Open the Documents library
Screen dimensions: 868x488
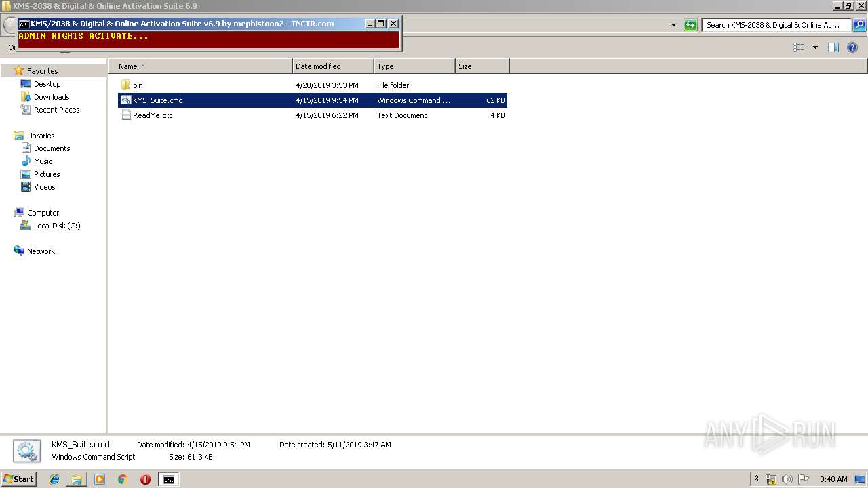(x=52, y=148)
